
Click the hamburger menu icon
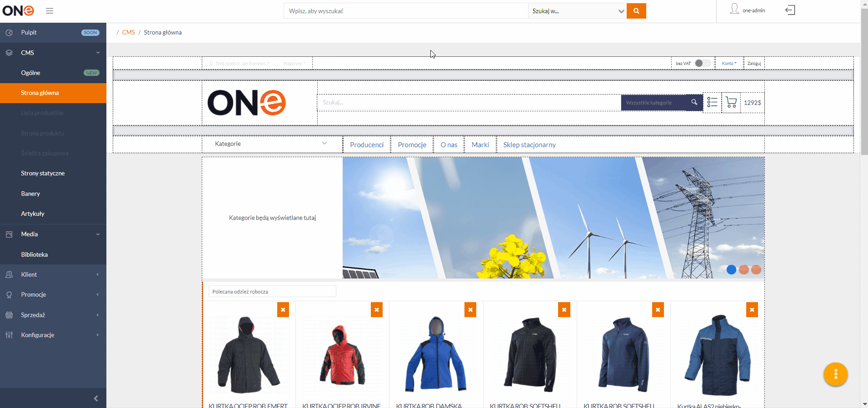tap(50, 11)
